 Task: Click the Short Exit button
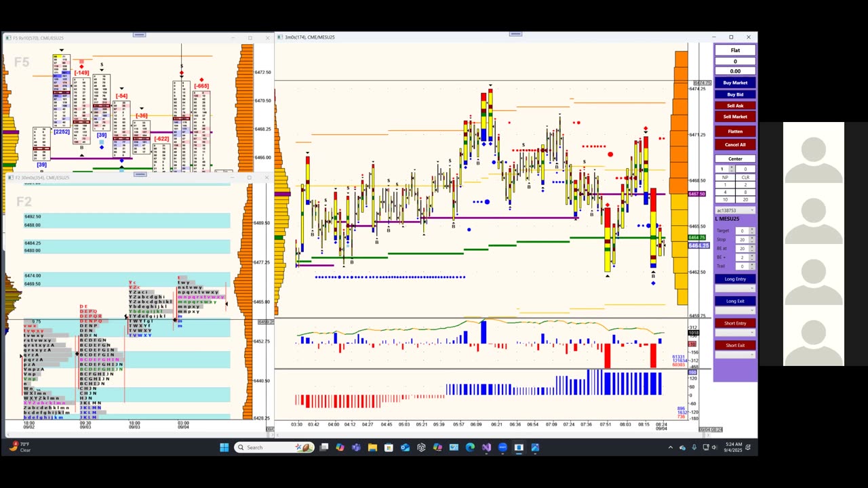735,346
